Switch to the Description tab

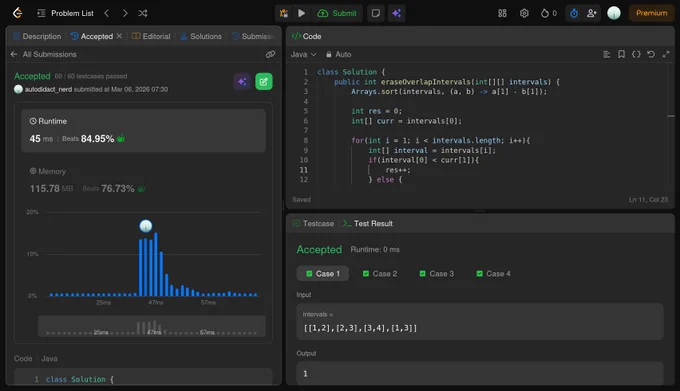tap(37, 36)
